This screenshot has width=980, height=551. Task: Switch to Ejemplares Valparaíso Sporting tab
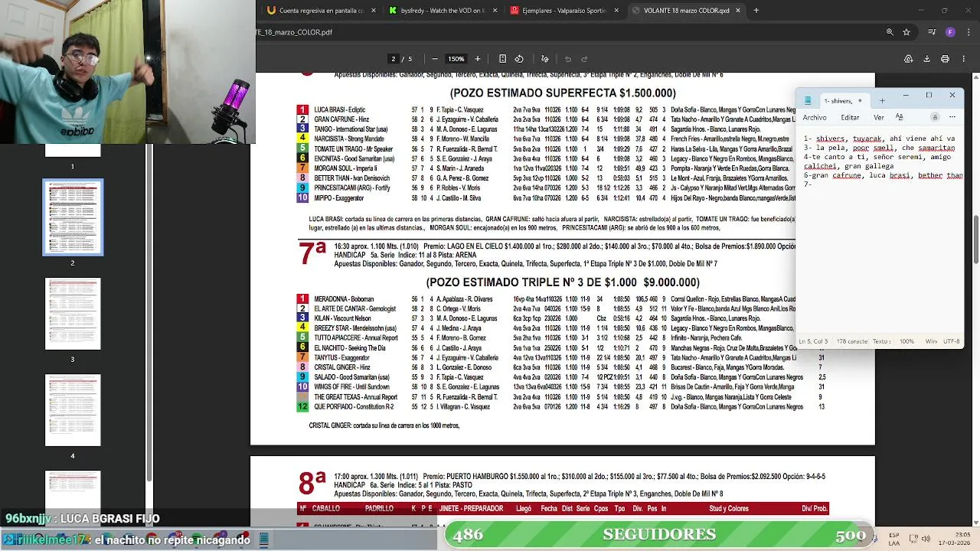click(x=564, y=11)
